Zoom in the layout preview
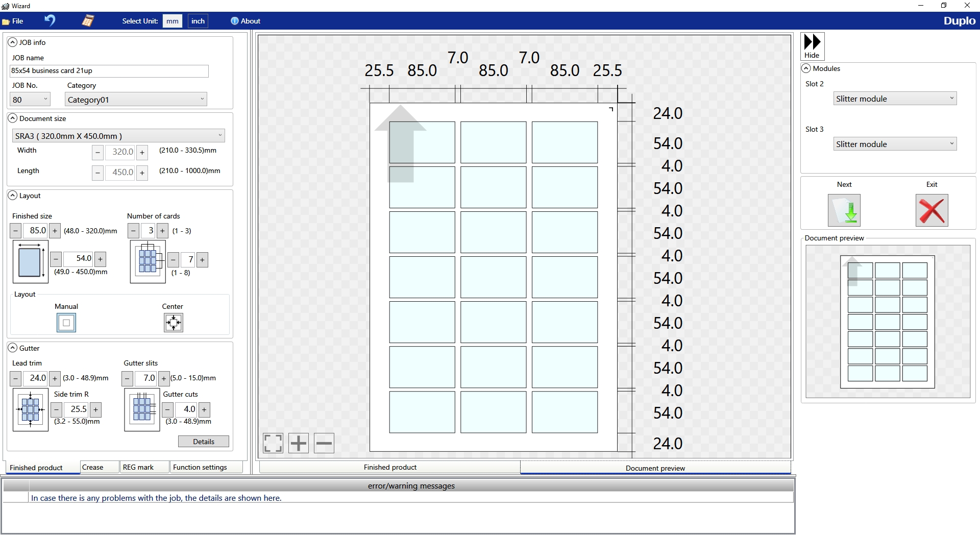 (x=299, y=443)
